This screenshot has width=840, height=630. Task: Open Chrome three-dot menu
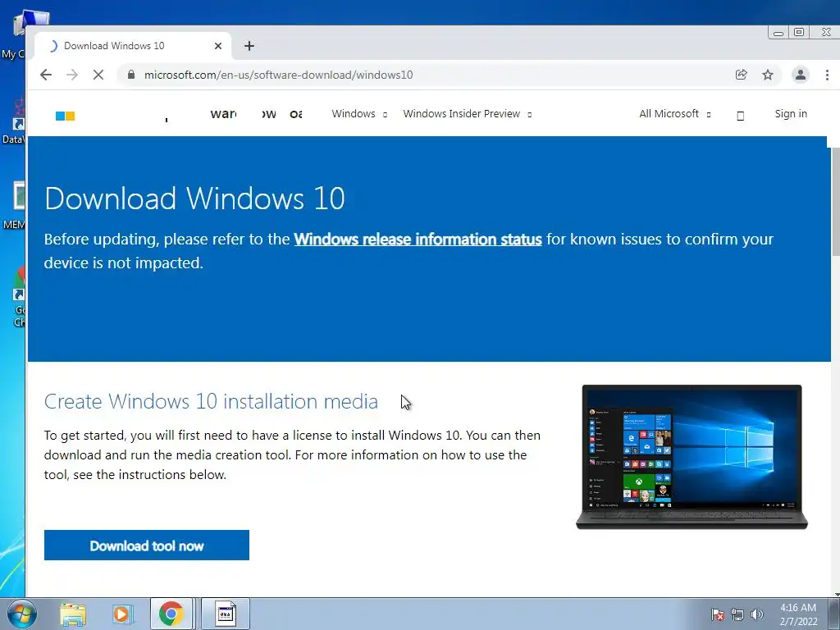pos(827,75)
